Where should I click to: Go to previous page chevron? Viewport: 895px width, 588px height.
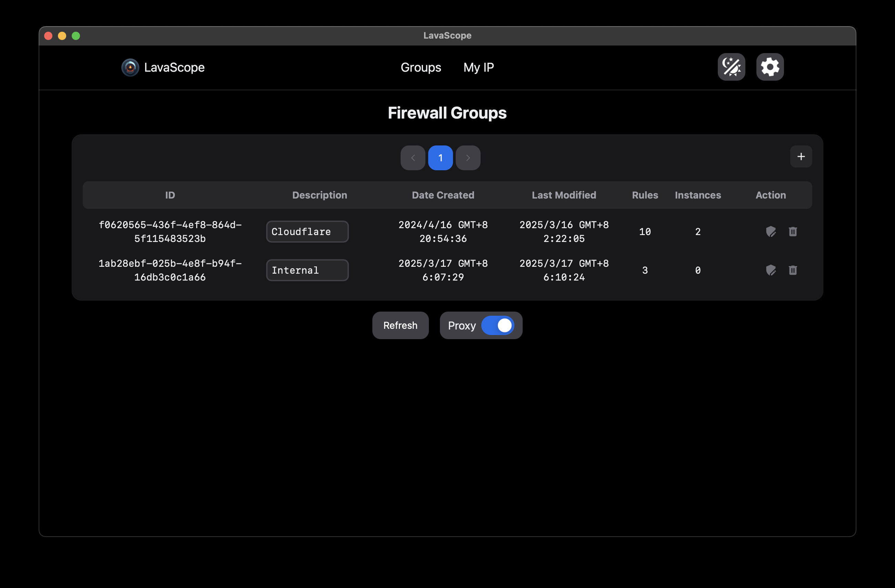[413, 158]
